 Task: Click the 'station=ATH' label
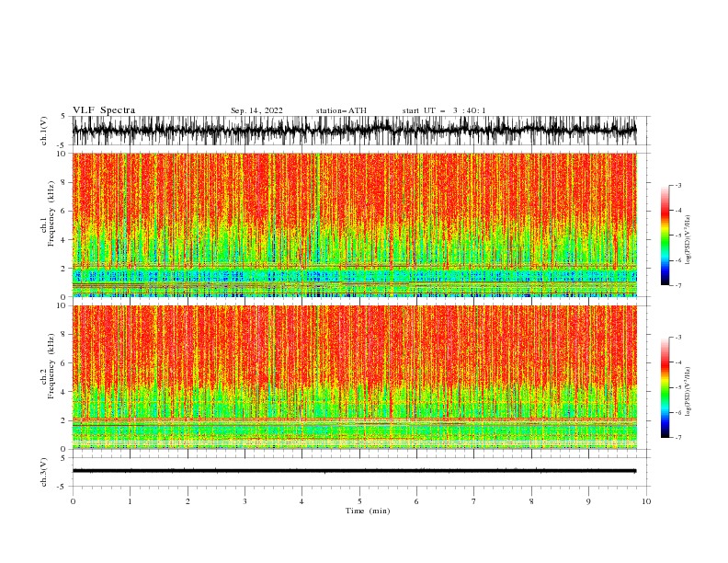[x=341, y=110]
